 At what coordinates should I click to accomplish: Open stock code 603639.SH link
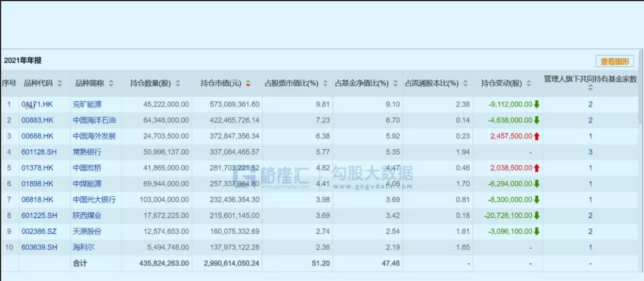click(39, 248)
